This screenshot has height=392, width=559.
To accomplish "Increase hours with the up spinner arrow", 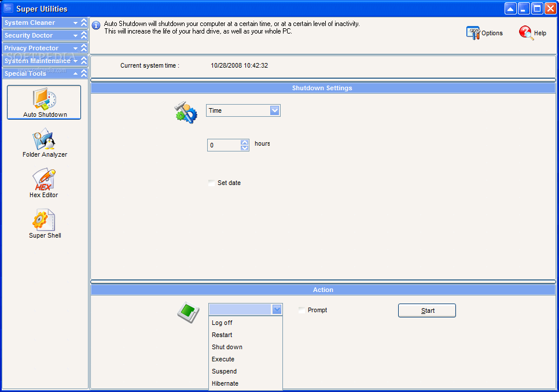I will (x=245, y=142).
